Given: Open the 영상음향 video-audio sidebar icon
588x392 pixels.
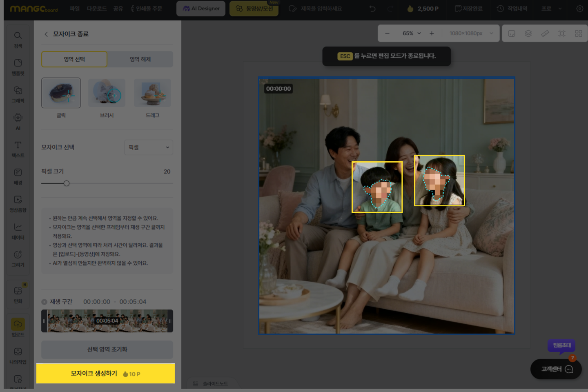Looking at the screenshot, I should [18, 204].
